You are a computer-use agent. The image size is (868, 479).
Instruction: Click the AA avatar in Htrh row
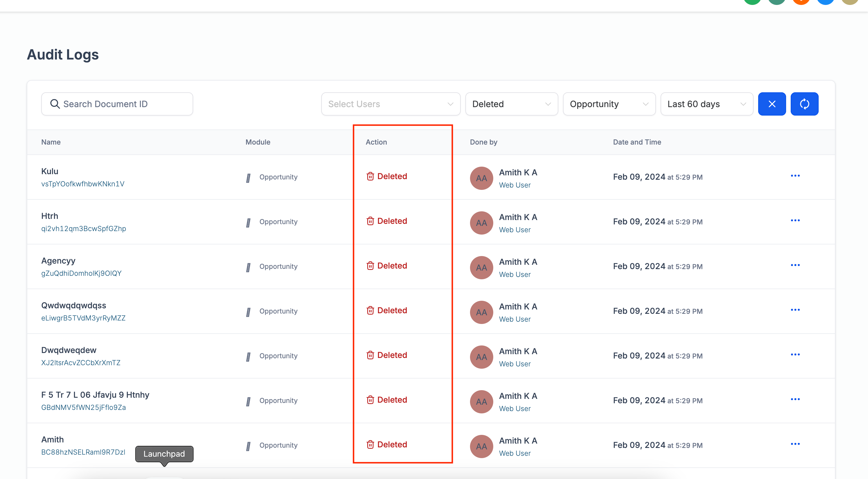pos(481,223)
